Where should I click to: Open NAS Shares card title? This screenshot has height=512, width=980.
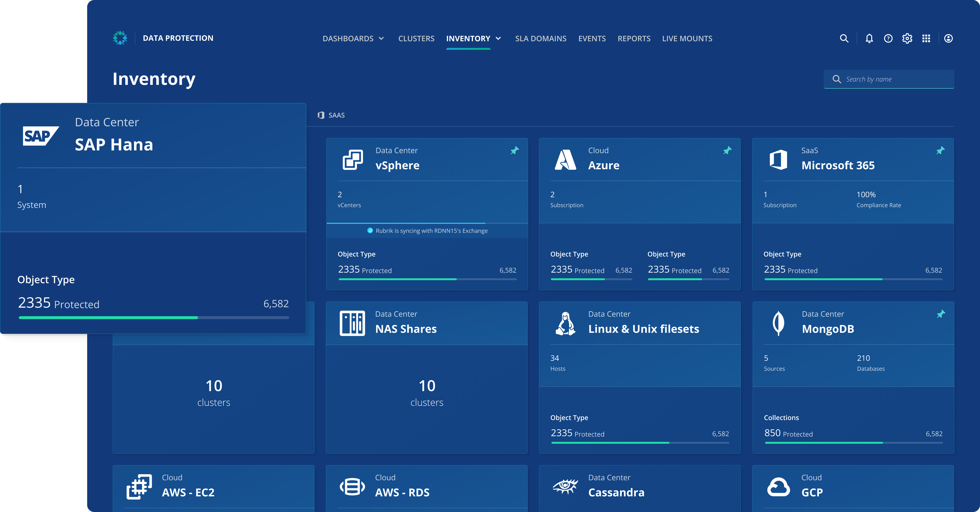(x=405, y=329)
